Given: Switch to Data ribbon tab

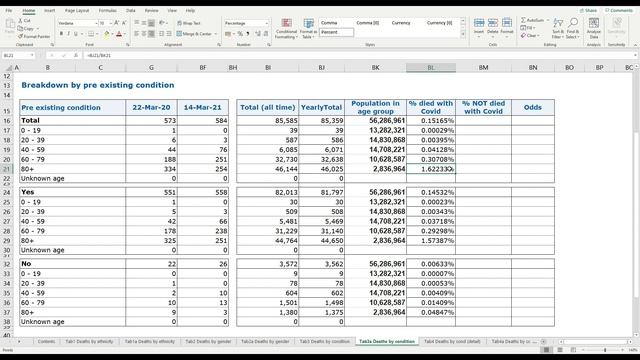Looking at the screenshot, I should (x=131, y=10).
